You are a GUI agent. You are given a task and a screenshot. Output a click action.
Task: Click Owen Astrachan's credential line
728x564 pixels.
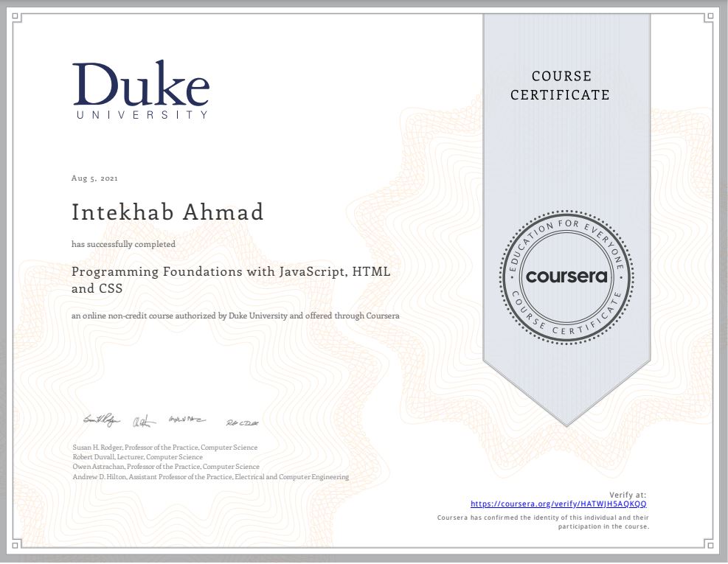[x=165, y=467]
